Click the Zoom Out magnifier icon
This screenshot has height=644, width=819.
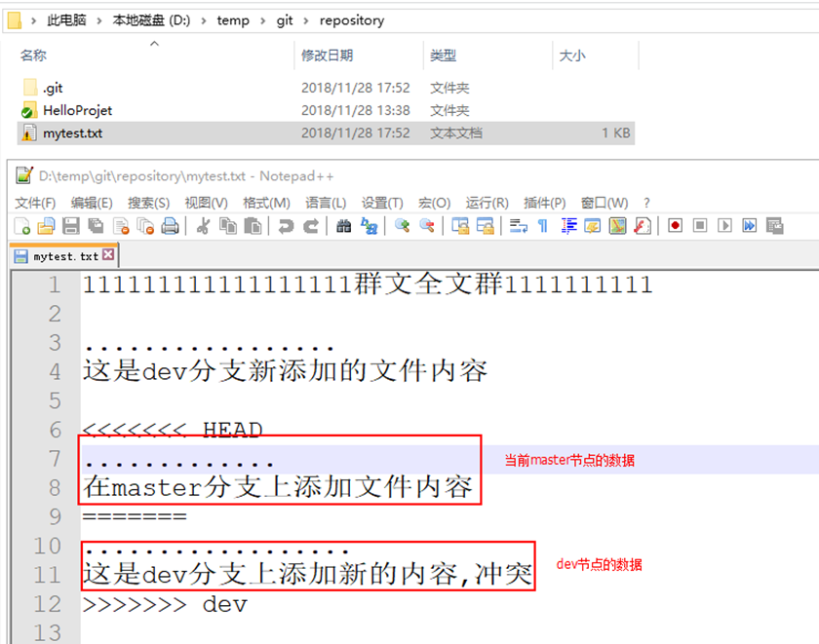tap(427, 226)
